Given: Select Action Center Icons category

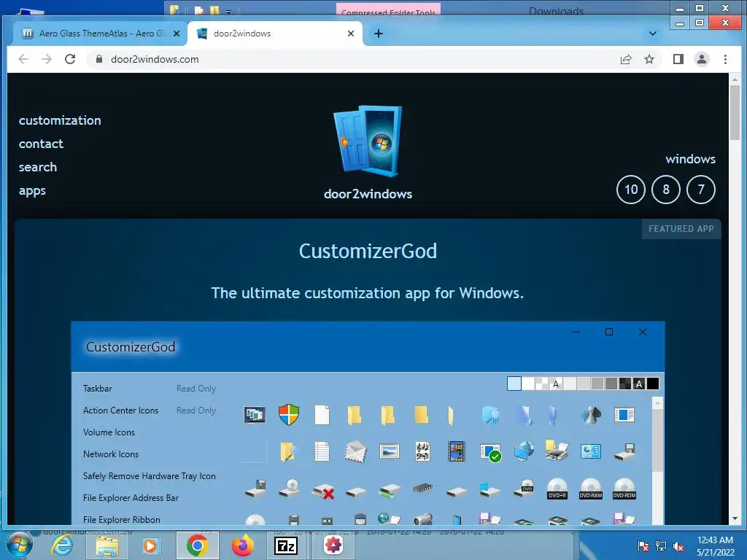Looking at the screenshot, I should pyautogui.click(x=120, y=411).
